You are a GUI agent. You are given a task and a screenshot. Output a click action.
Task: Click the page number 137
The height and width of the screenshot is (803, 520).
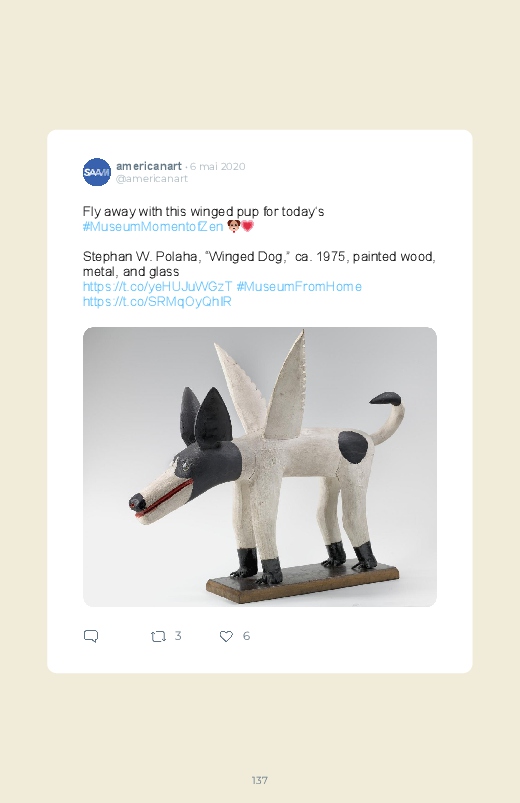[x=260, y=780]
